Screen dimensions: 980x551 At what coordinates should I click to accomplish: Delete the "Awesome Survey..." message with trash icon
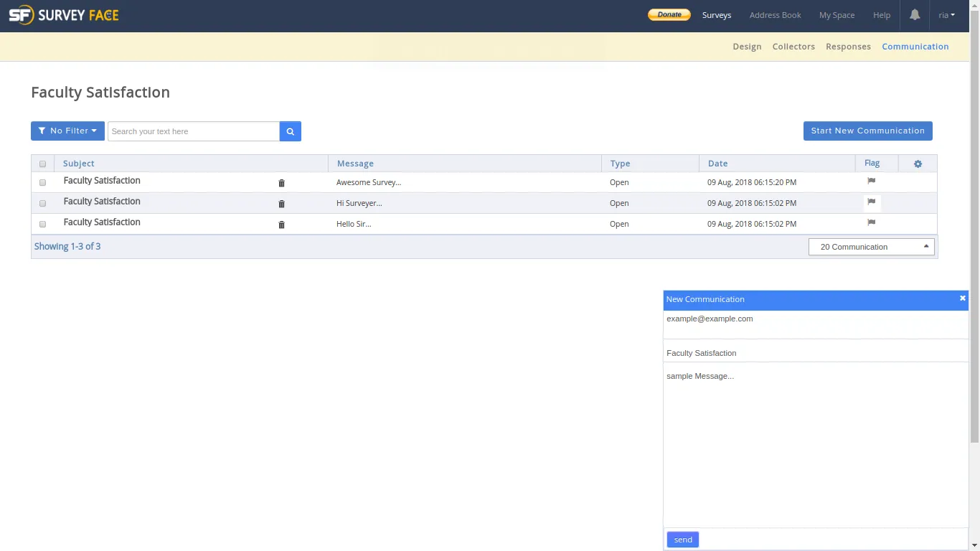[x=281, y=183]
